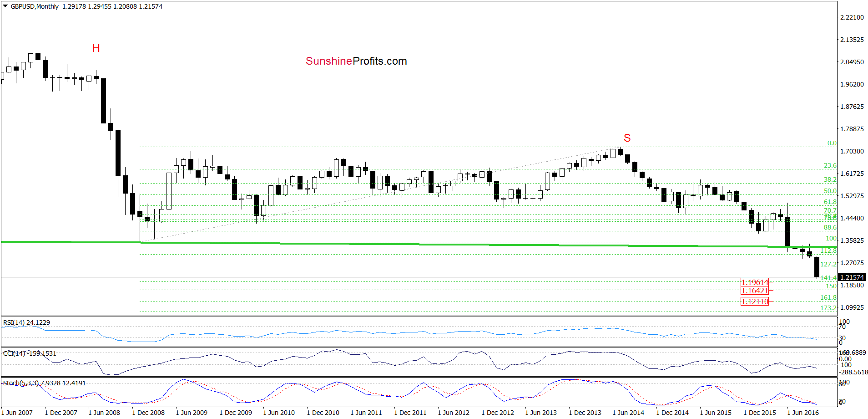Image resolution: width=868 pixels, height=419 pixels.
Task: Click the 2.22100 price axis label
Action: coord(852,17)
